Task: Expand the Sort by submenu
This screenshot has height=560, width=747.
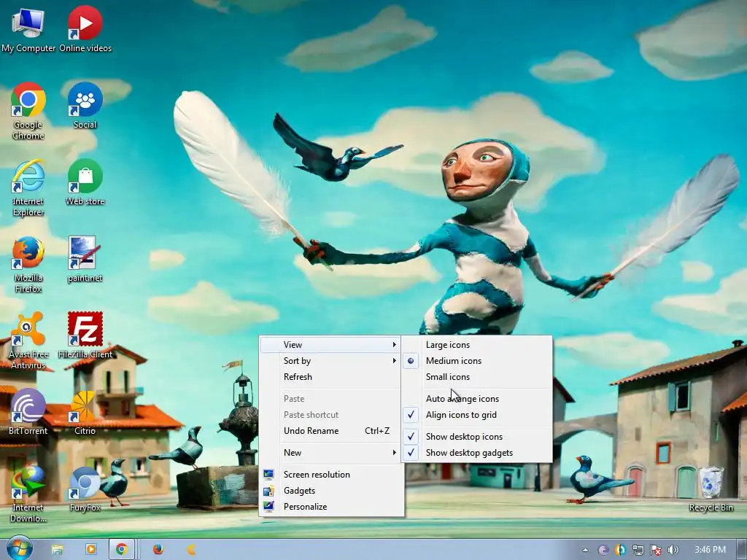Action: pos(330,361)
